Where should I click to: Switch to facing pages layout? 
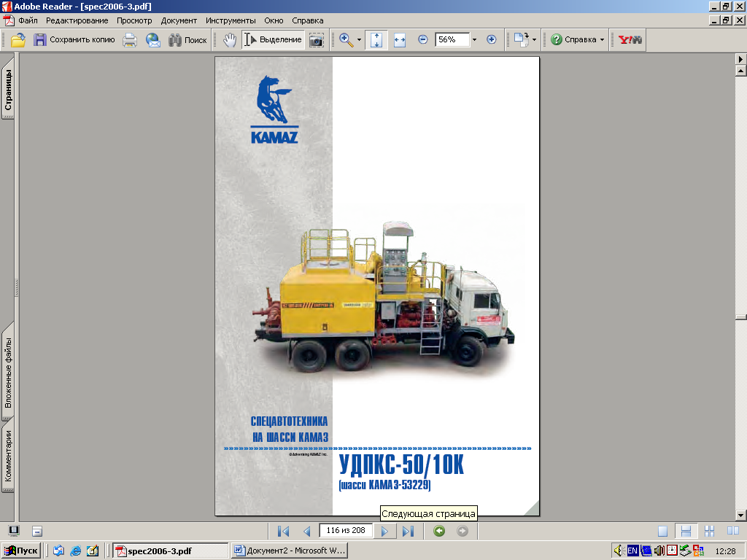click(732, 531)
